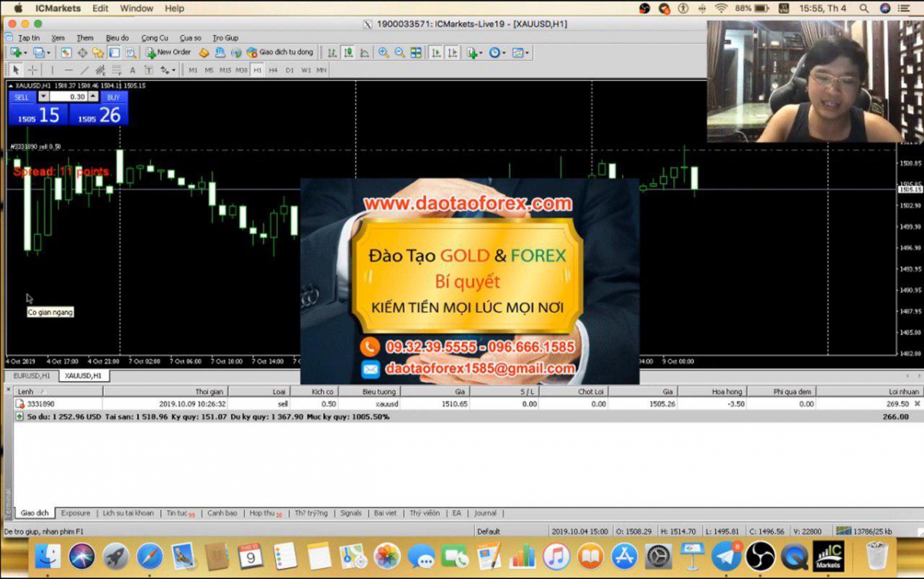The height and width of the screenshot is (579, 924).
Task: Select the text A tool
Action: (x=132, y=70)
